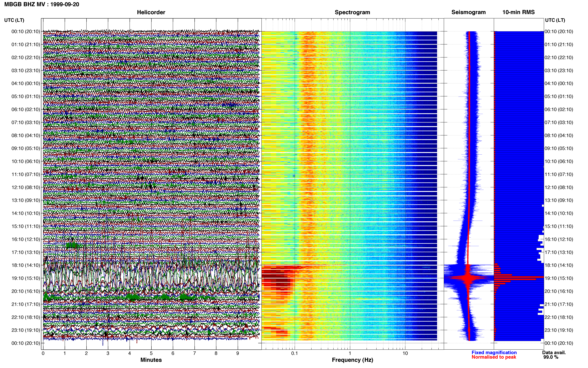Click the left '18:10 (14:10)' time label
Screen dimensions: 588x368
click(26, 265)
